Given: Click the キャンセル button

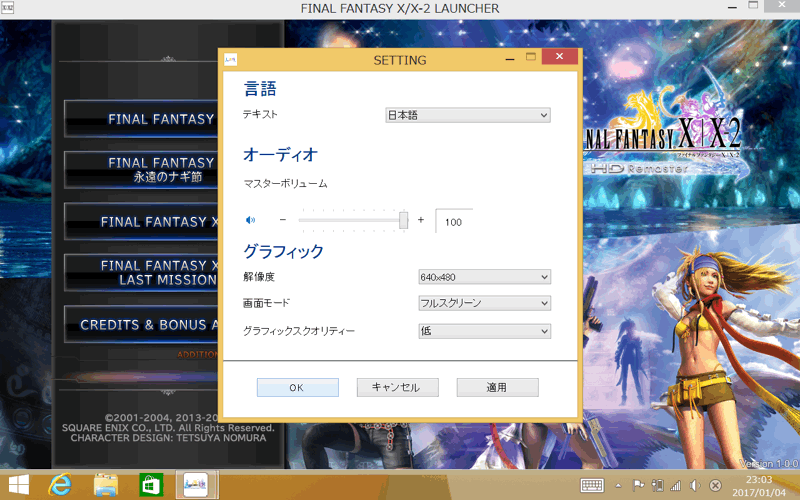Looking at the screenshot, I should pyautogui.click(x=395, y=387).
